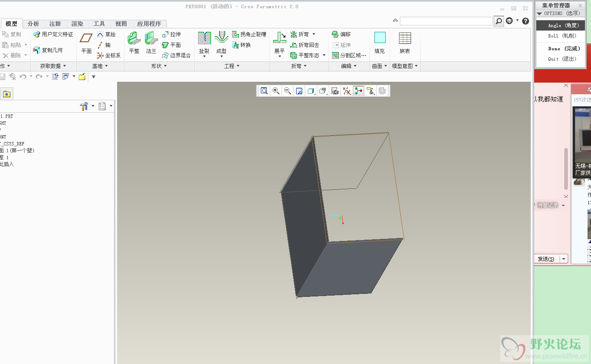Select Roll (轧削) in menu manager
591x364 pixels.
point(560,36)
